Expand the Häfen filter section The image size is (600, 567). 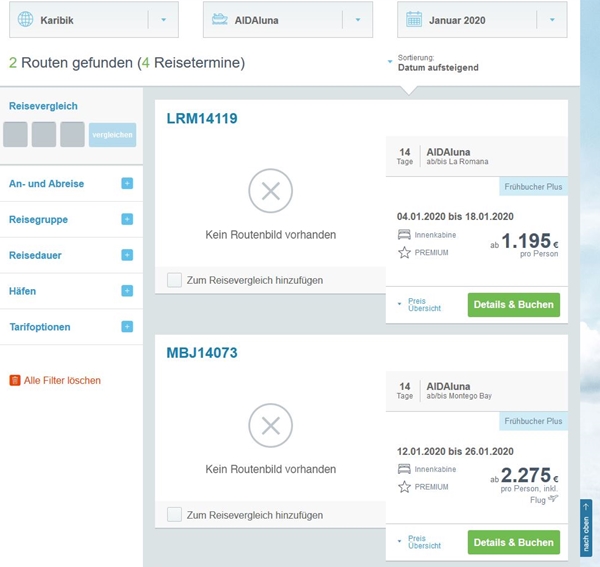click(x=127, y=291)
